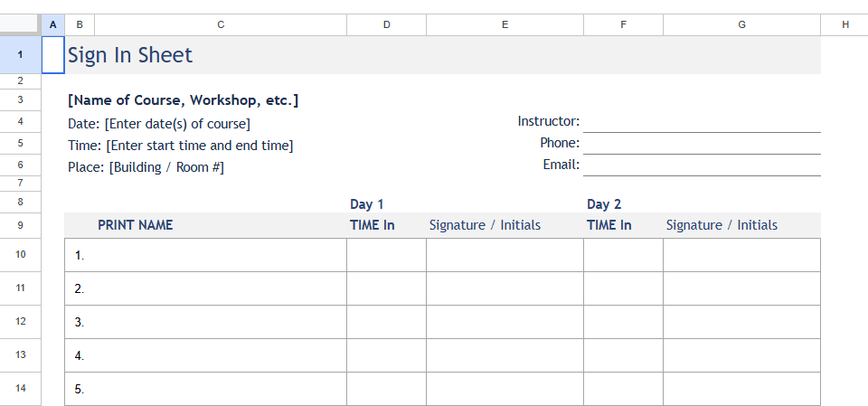Select row 9 header
868x406 pixels.
click(x=20, y=225)
